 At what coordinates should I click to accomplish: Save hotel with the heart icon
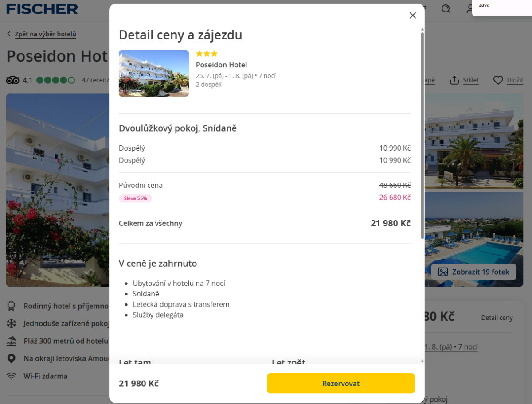[498, 80]
